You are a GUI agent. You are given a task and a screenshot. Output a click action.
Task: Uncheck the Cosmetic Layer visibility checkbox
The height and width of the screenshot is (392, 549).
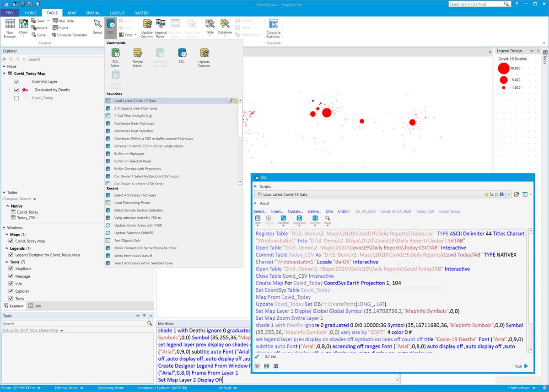[17, 81]
